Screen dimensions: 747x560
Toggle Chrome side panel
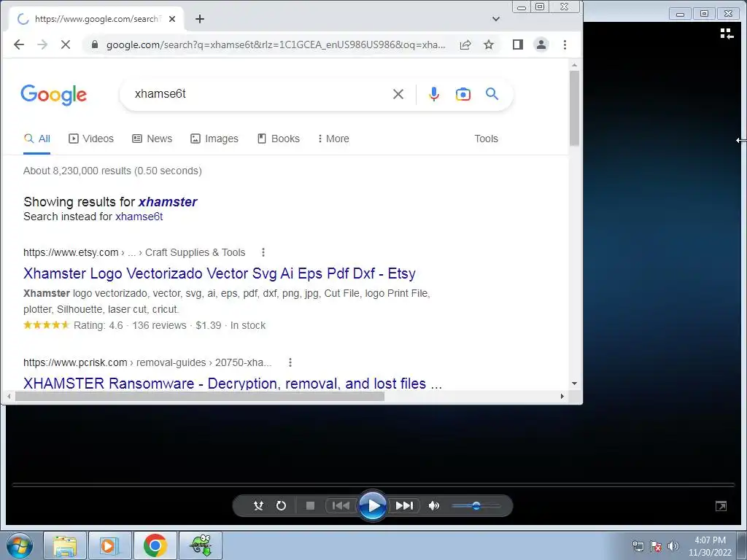click(x=518, y=44)
